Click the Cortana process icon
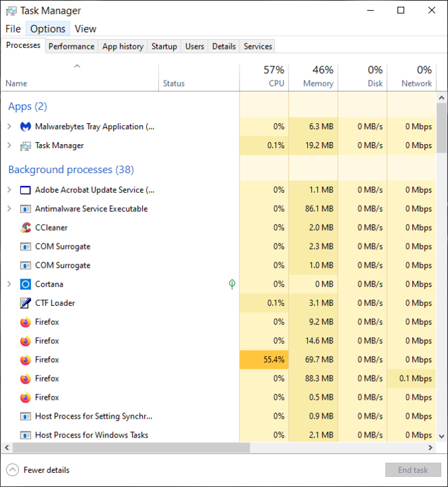The height and width of the screenshot is (487, 448). tap(26, 284)
